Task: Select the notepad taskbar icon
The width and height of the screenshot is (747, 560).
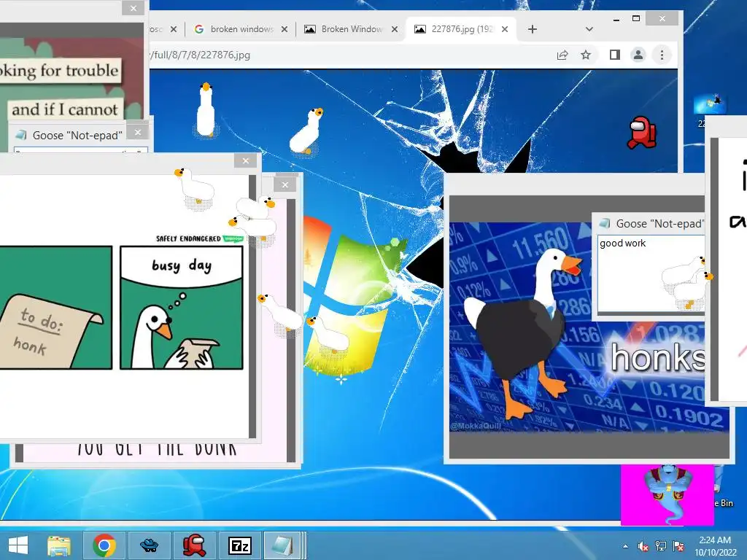Action: tap(282, 545)
